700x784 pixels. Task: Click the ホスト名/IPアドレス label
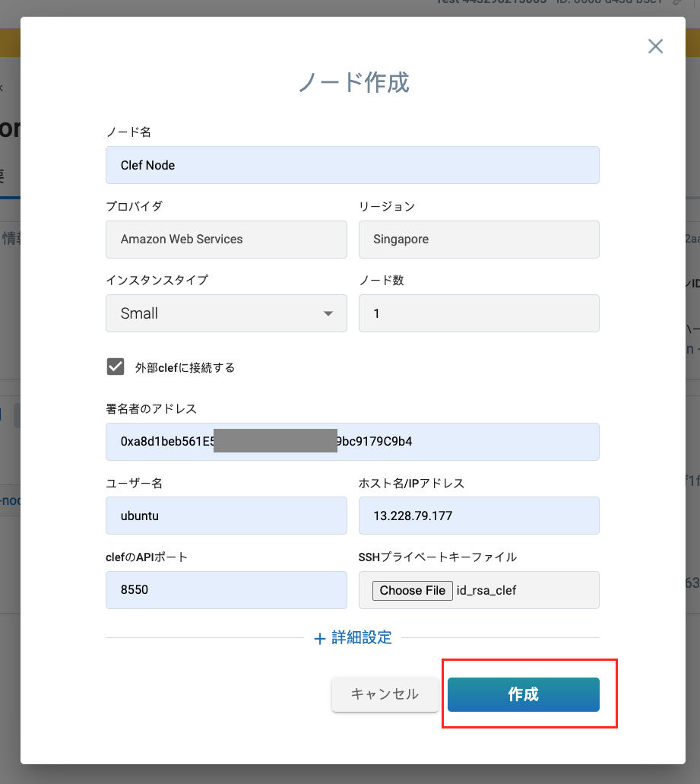[411, 483]
